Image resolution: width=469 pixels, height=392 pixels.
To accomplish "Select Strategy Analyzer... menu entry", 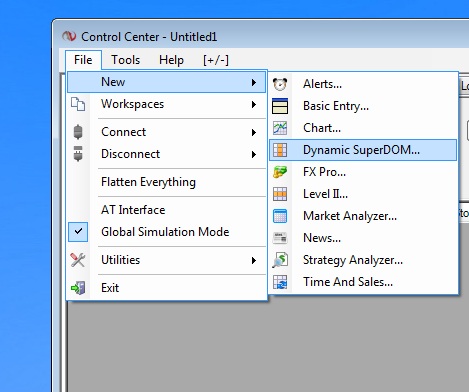I will tap(363, 260).
